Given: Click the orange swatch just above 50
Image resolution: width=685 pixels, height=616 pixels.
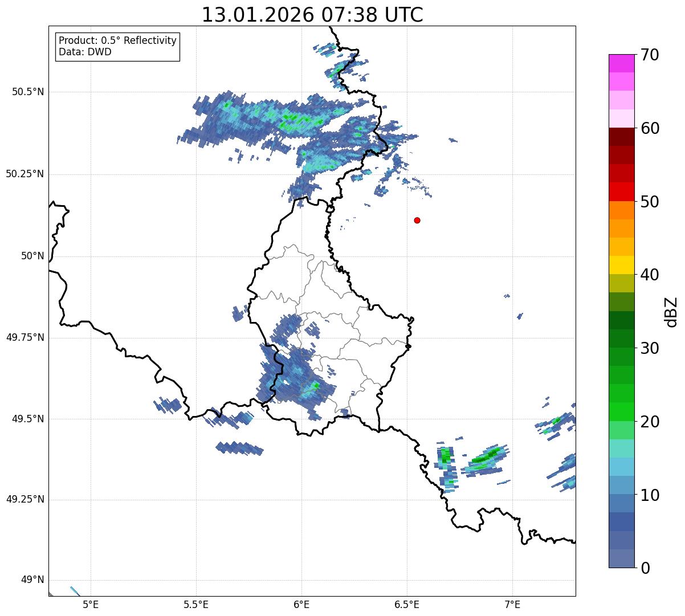Looking at the screenshot, I should [x=621, y=210].
